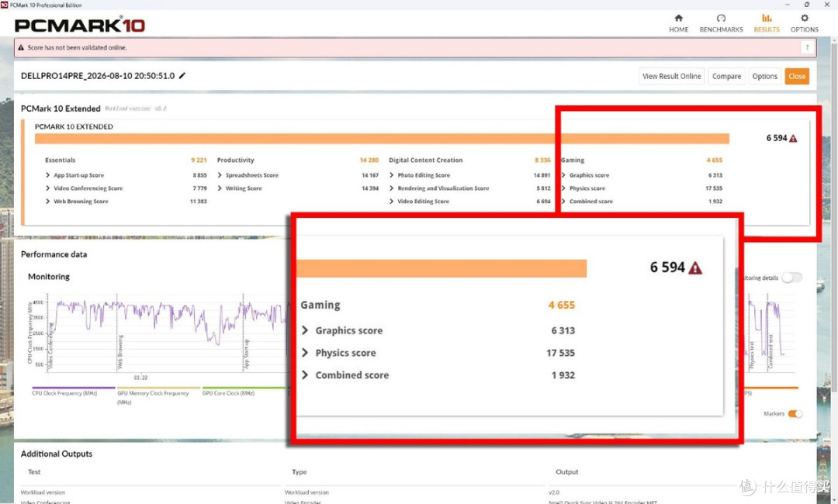Click the result name DELLPRO14PRE_2026-08-10 20:50:51.0

click(98, 76)
